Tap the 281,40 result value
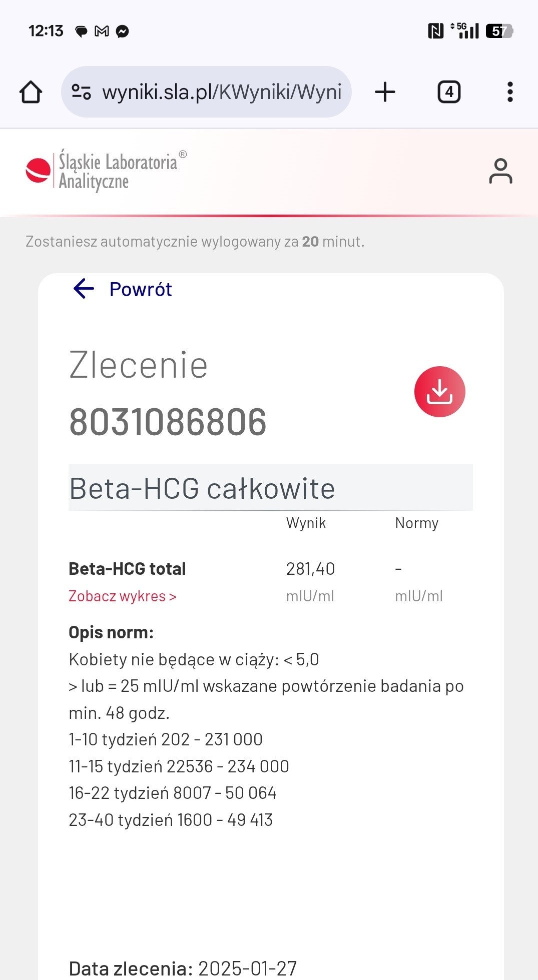 [x=310, y=569]
